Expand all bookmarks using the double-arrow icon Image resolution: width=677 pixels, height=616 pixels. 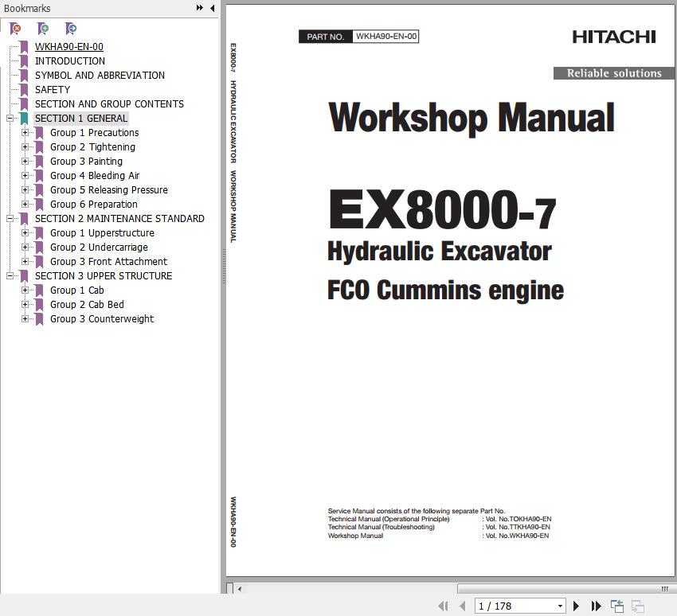(x=199, y=8)
